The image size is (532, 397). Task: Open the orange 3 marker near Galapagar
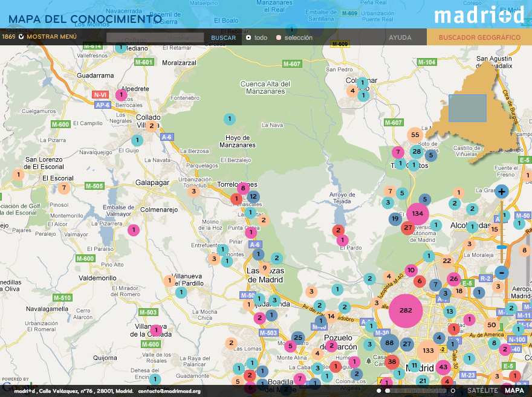(x=193, y=191)
